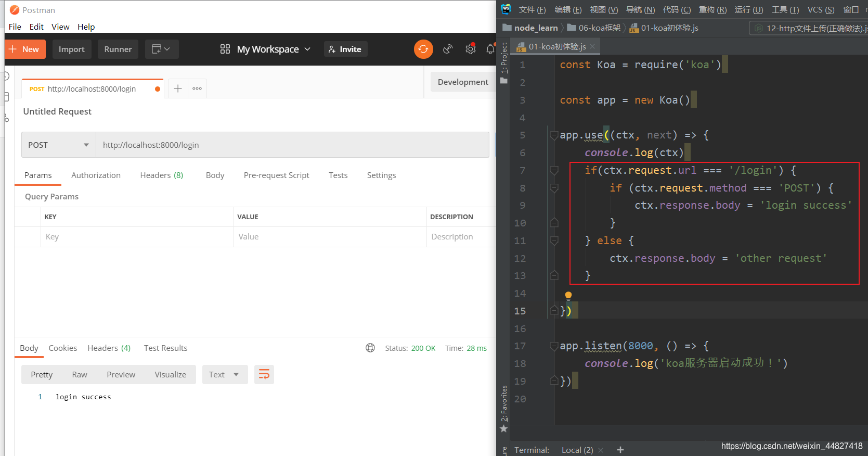Select the Params tab
Viewport: 868px width, 456px height.
[x=38, y=175]
